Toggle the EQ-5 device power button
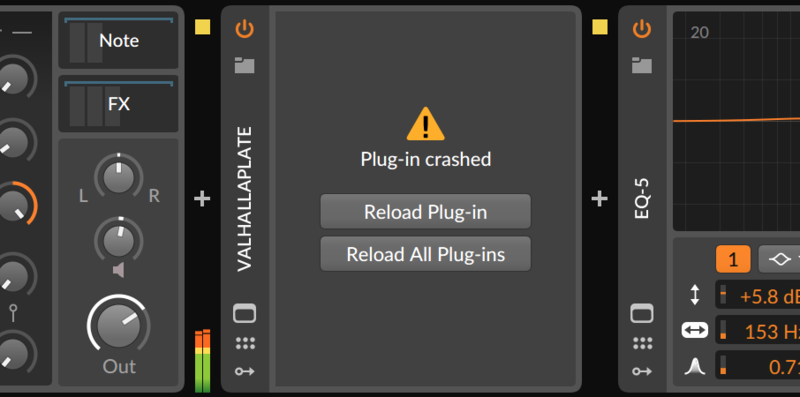Image resolution: width=800 pixels, height=397 pixels. point(642,29)
